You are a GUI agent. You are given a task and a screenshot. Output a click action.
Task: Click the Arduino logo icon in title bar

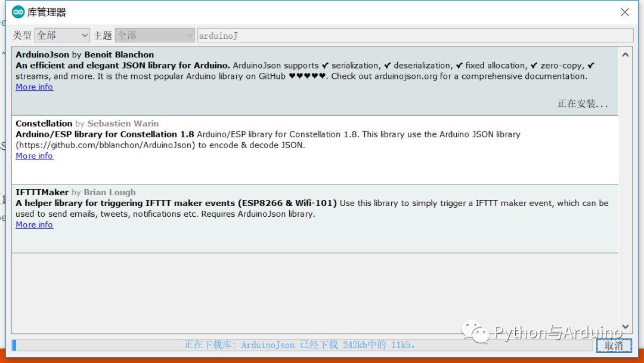[x=18, y=13]
